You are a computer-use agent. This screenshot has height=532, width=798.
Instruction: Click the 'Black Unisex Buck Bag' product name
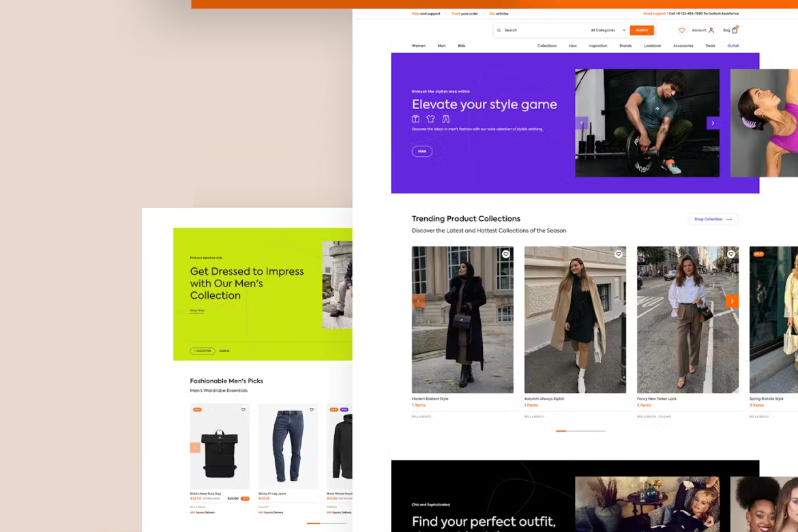(205, 494)
